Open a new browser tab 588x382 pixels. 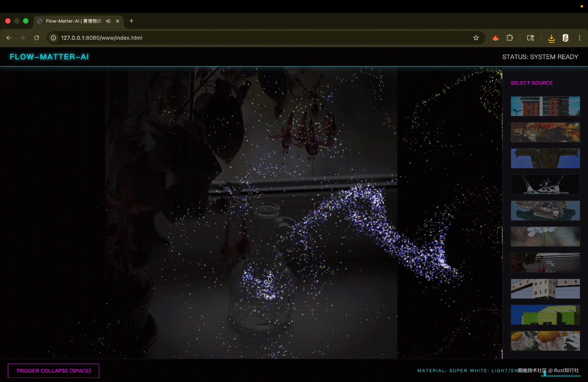(x=131, y=21)
